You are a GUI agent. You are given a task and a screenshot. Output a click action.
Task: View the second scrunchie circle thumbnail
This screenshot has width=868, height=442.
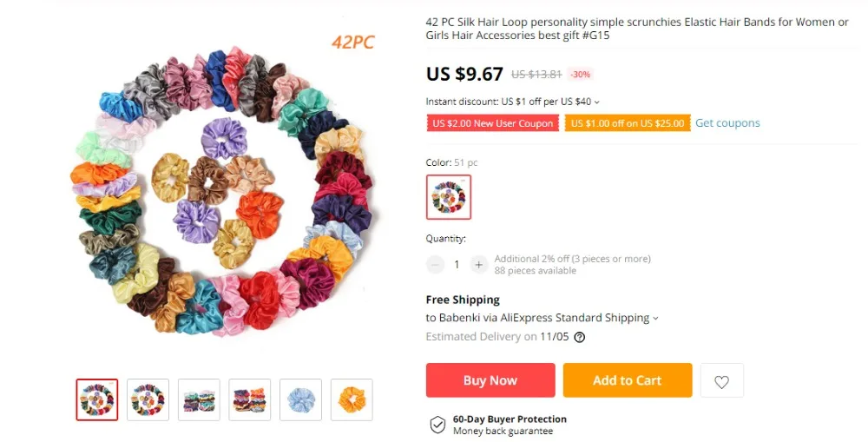pyautogui.click(x=148, y=400)
